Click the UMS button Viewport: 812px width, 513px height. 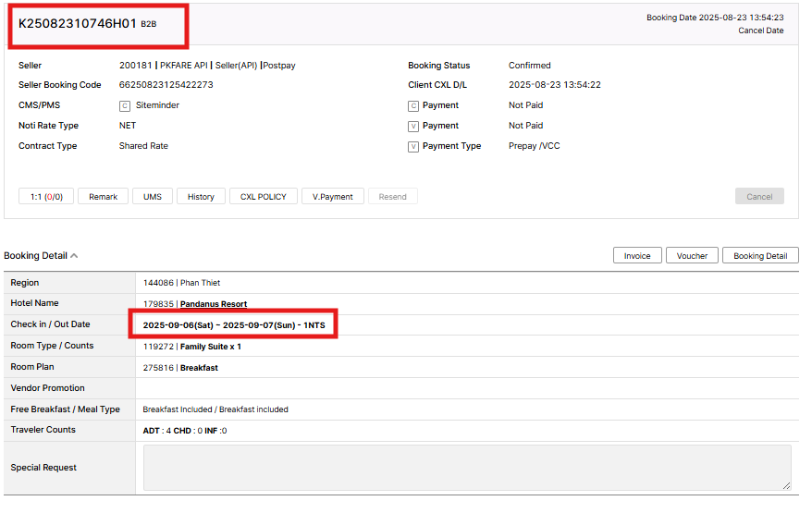153,197
